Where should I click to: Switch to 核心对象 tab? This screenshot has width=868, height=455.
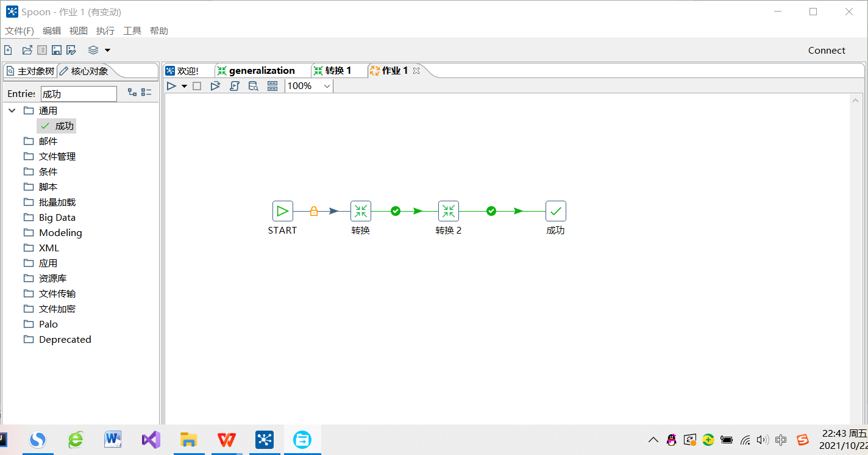pyautogui.click(x=84, y=71)
